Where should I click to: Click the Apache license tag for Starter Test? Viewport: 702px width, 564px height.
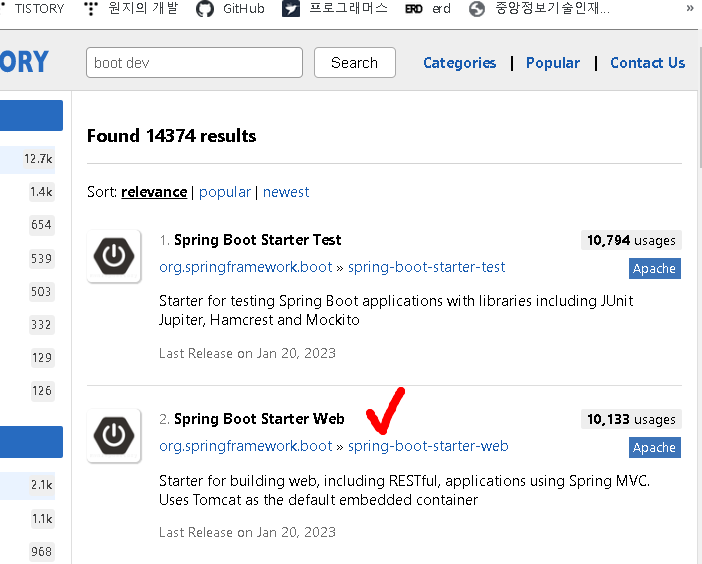[655, 269]
